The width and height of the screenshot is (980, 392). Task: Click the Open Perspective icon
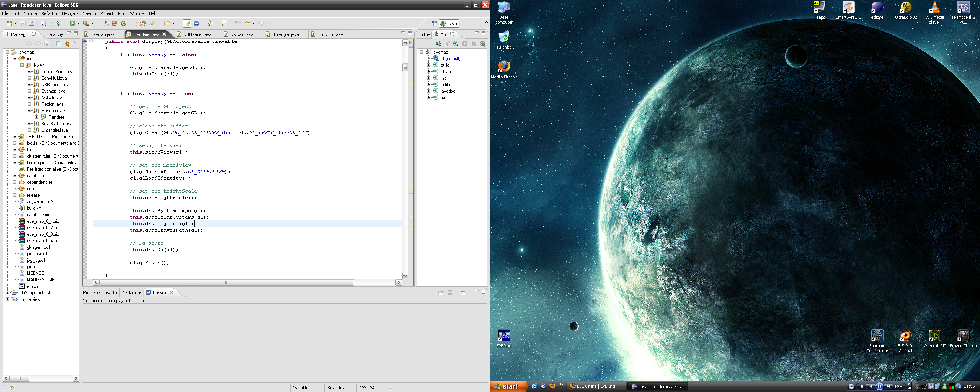(x=434, y=23)
